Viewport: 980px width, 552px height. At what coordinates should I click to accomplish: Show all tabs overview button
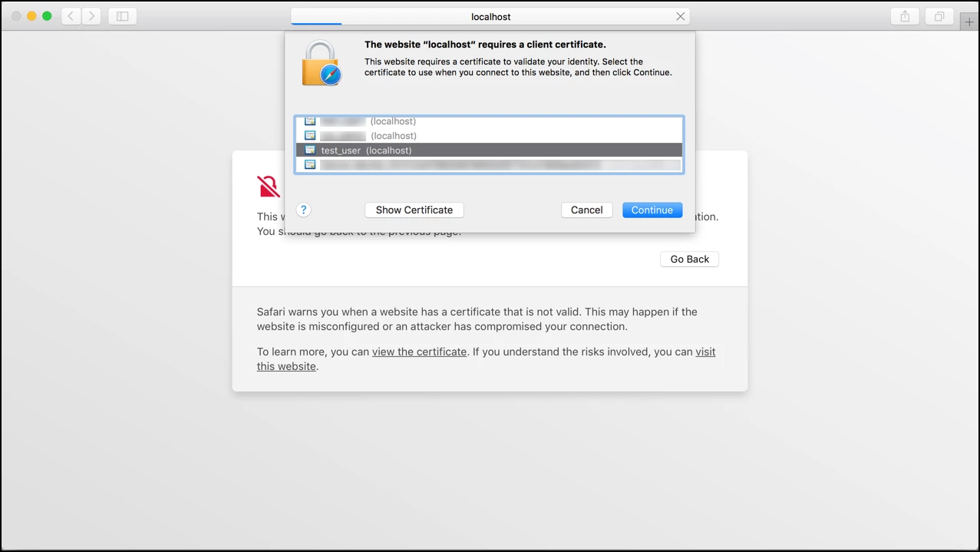click(939, 16)
